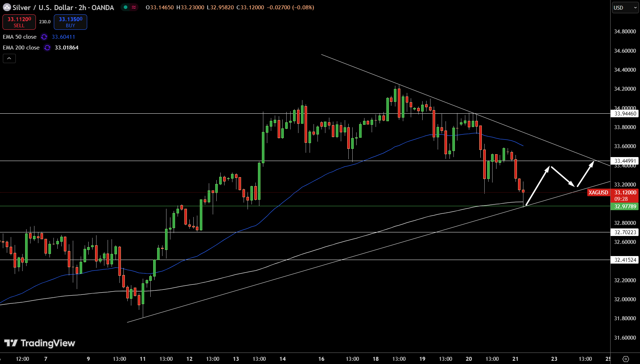Click the red XAGUSD symbol price tag
640x364 pixels.
(x=598, y=193)
